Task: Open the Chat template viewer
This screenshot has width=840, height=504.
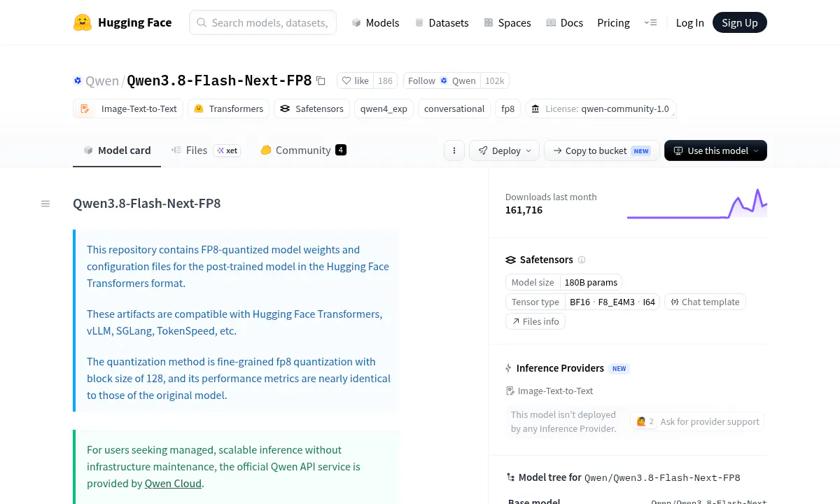Action: tap(705, 302)
